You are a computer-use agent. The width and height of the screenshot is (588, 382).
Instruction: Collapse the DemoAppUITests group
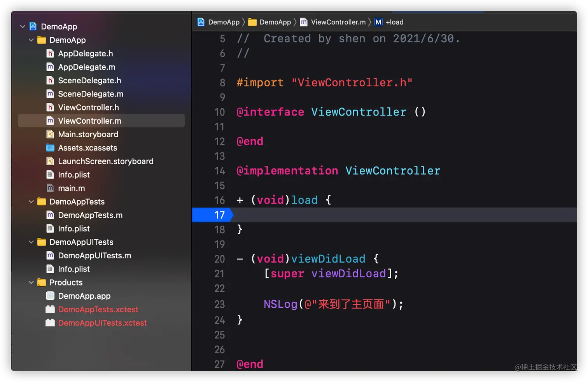[31, 242]
